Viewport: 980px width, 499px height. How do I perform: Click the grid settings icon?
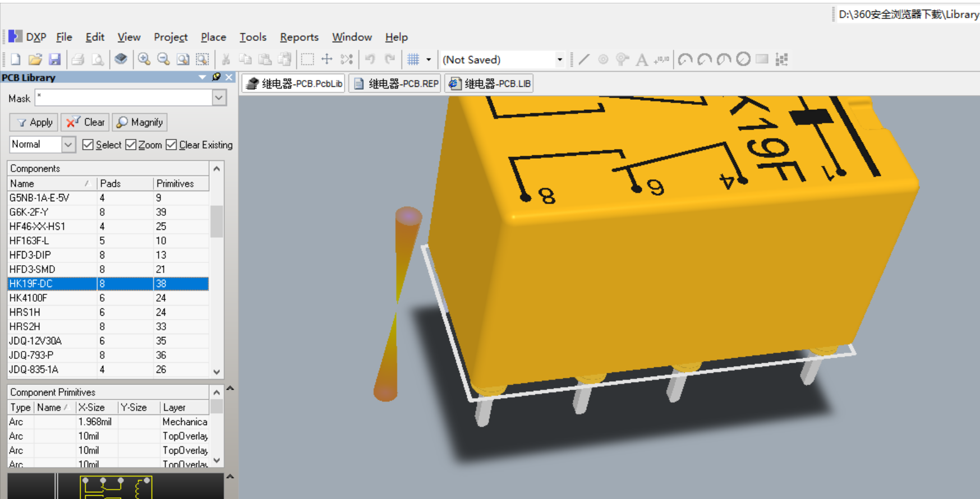click(413, 59)
